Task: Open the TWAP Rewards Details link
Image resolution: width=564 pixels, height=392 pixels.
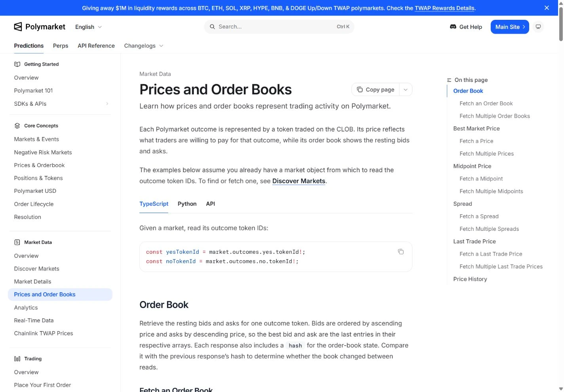Action: point(444,8)
